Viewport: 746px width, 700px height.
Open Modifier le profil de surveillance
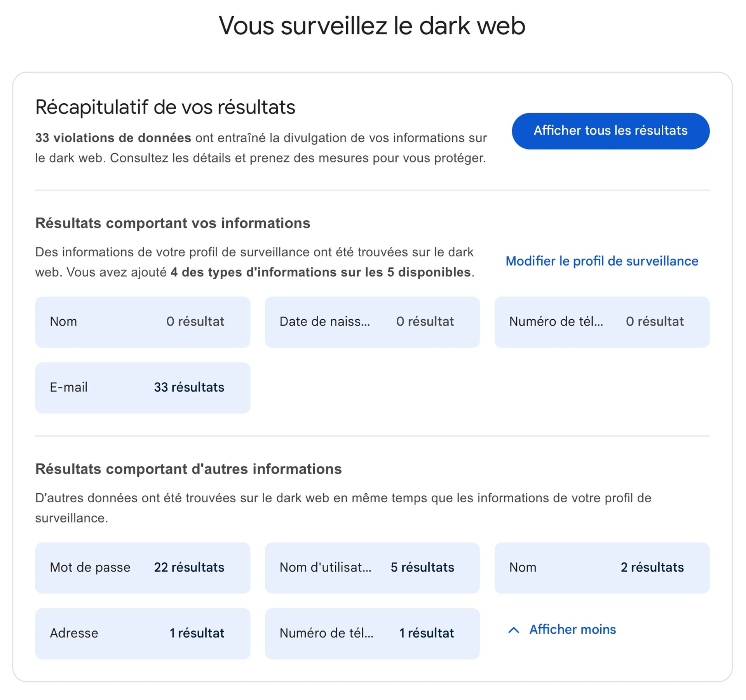(x=601, y=261)
